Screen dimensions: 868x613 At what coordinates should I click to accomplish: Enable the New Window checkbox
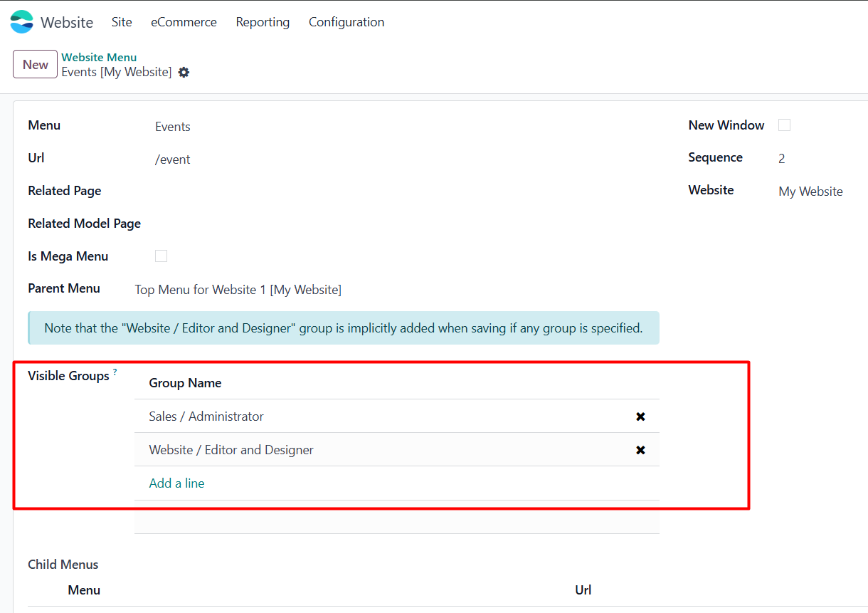pos(784,125)
